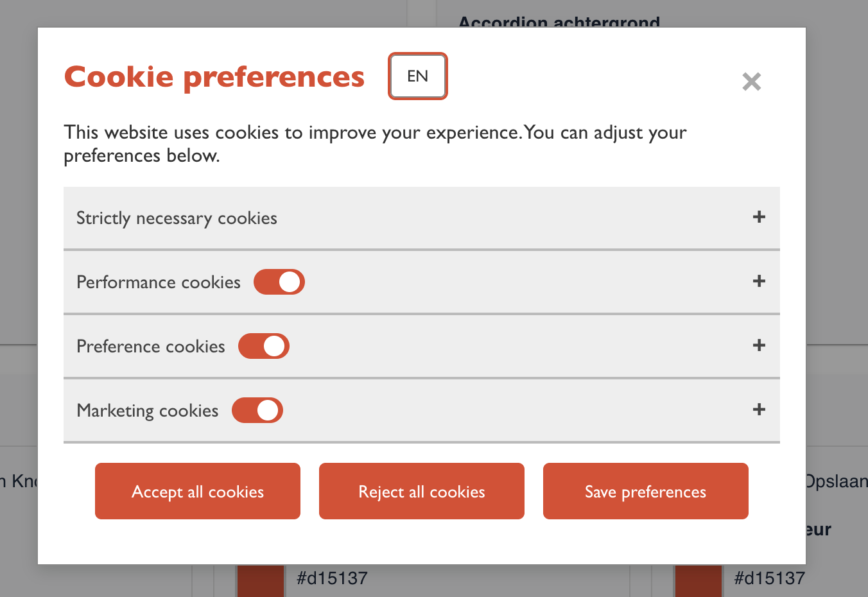Click the Cookie preferences title
This screenshot has height=597, width=868.
(x=214, y=76)
